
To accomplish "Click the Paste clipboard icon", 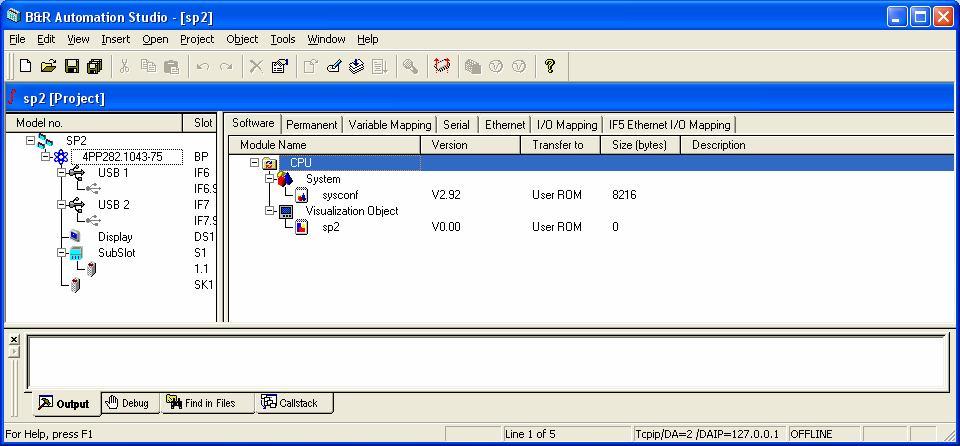I will coord(171,66).
